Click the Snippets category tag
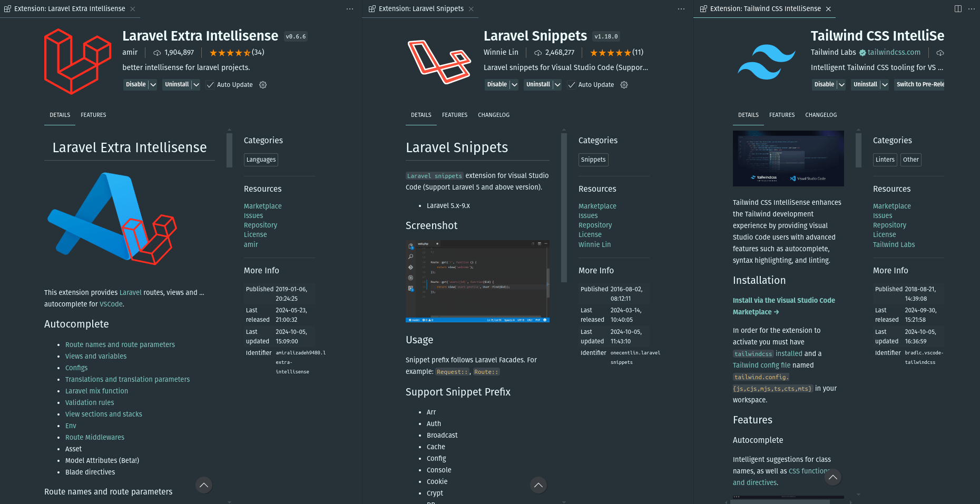 [x=593, y=160]
